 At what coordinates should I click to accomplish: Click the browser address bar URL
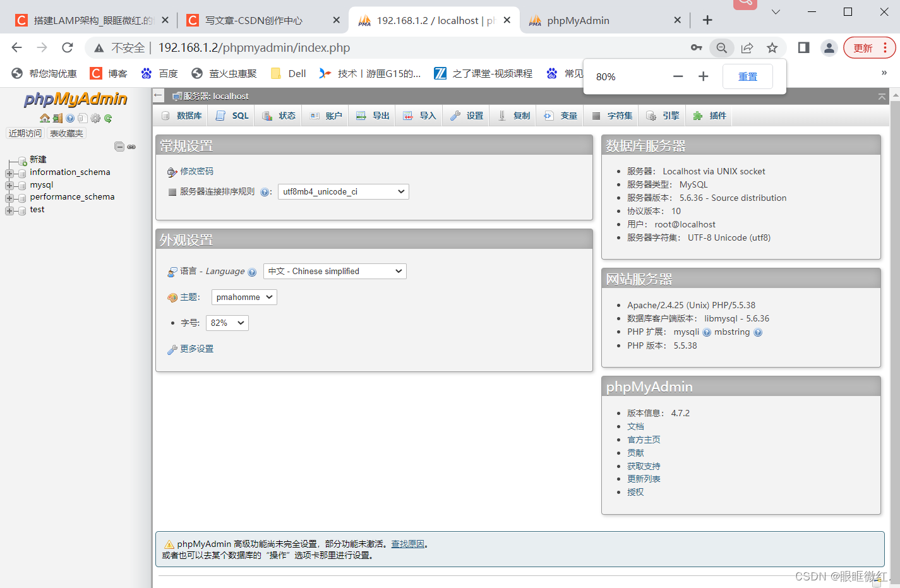coord(254,47)
